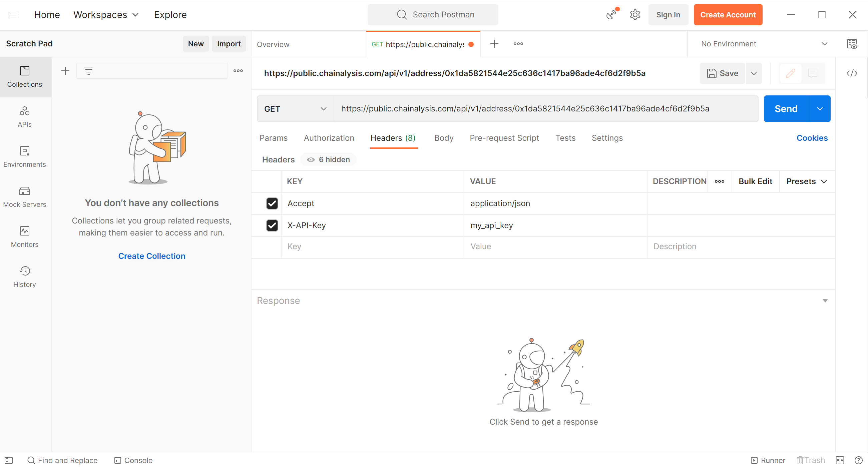Switch to the Authorization tab
Viewport: 868px width, 468px height.
[x=329, y=138]
